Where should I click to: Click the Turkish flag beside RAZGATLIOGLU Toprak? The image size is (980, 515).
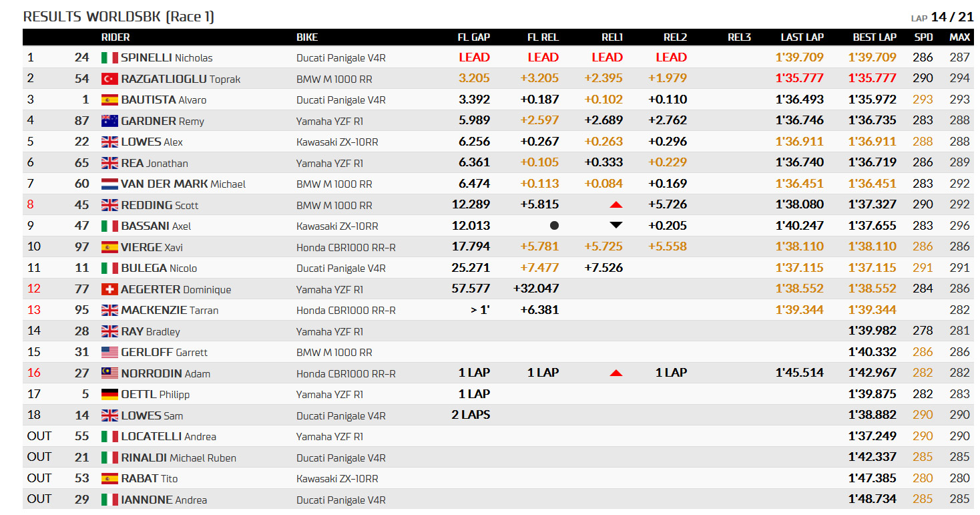[x=109, y=79]
